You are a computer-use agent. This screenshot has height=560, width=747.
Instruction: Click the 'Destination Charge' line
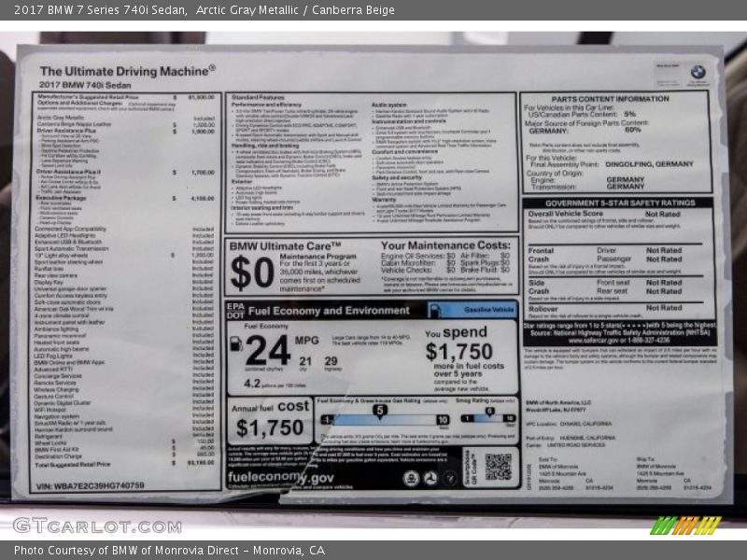(58, 456)
